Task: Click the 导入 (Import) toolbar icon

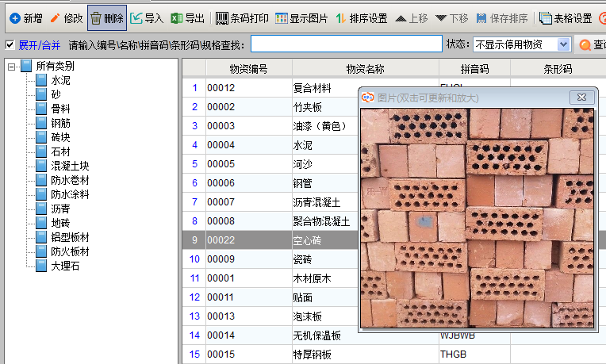Action: 136,17
